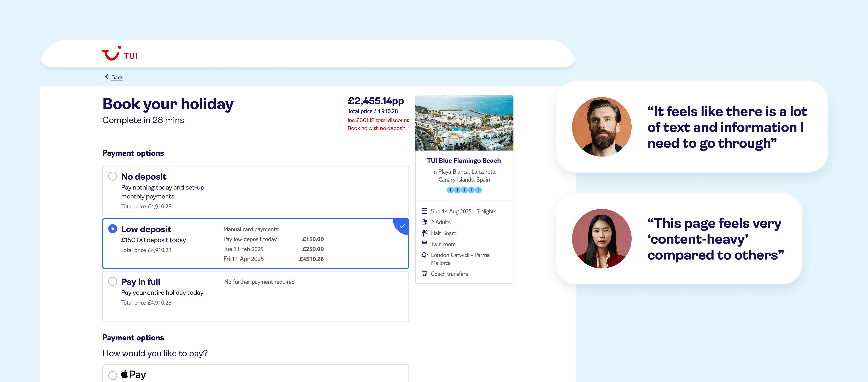This screenshot has height=382, width=868.
Task: Click the T rating icons row
Action: (x=464, y=190)
